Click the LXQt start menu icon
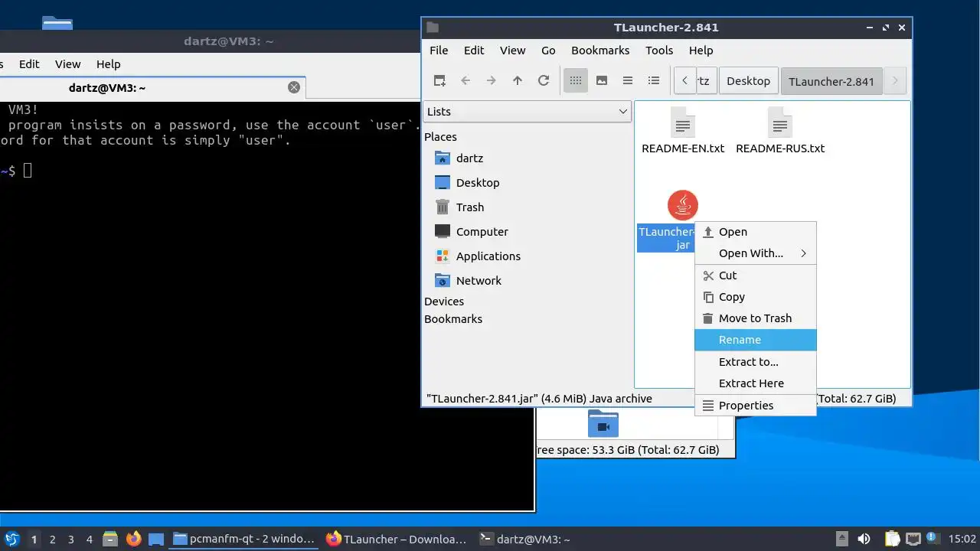 click(x=11, y=539)
